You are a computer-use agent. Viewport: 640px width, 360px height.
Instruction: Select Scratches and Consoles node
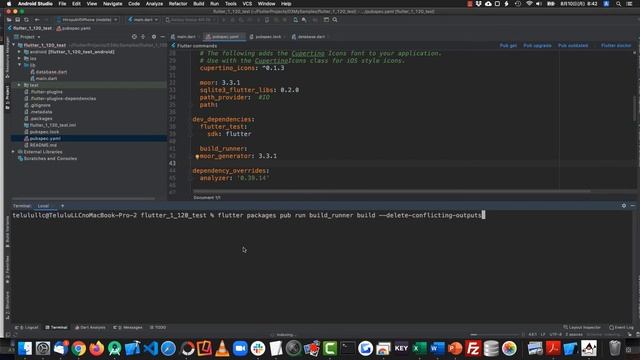(x=50, y=158)
